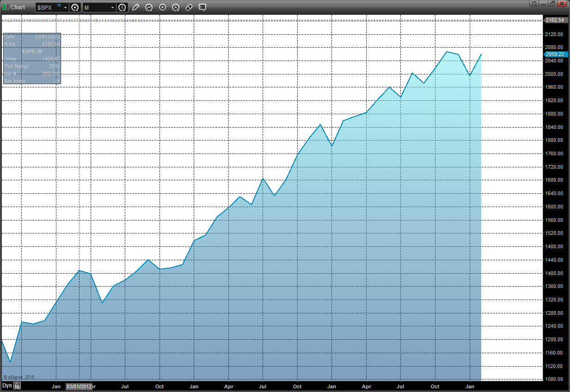Restore the chart window size
Screen dimensions: 570x392
pos(552,4)
